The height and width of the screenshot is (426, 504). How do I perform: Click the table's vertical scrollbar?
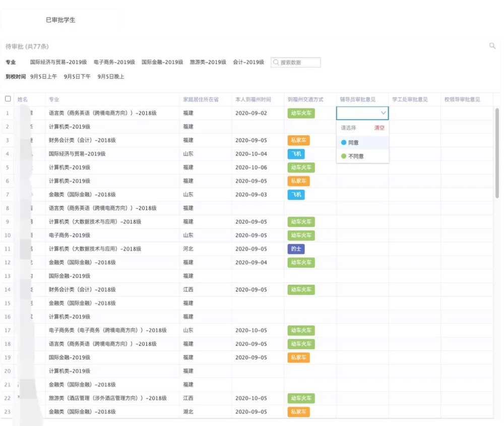pyautogui.click(x=497, y=151)
